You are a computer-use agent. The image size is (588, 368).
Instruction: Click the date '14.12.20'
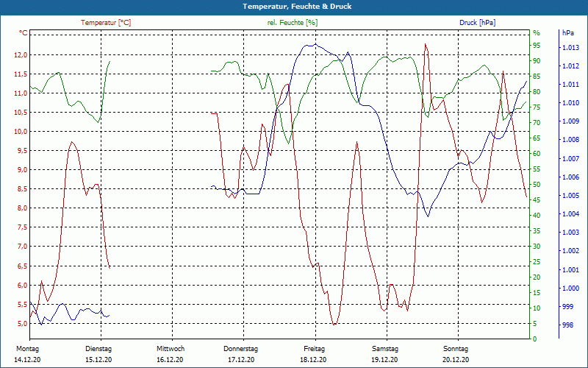click(x=27, y=360)
